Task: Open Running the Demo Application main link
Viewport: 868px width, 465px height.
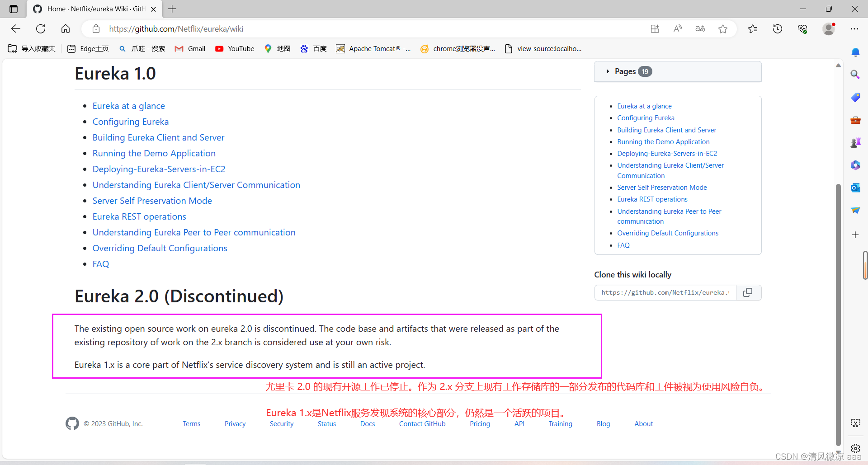Action: (154, 153)
